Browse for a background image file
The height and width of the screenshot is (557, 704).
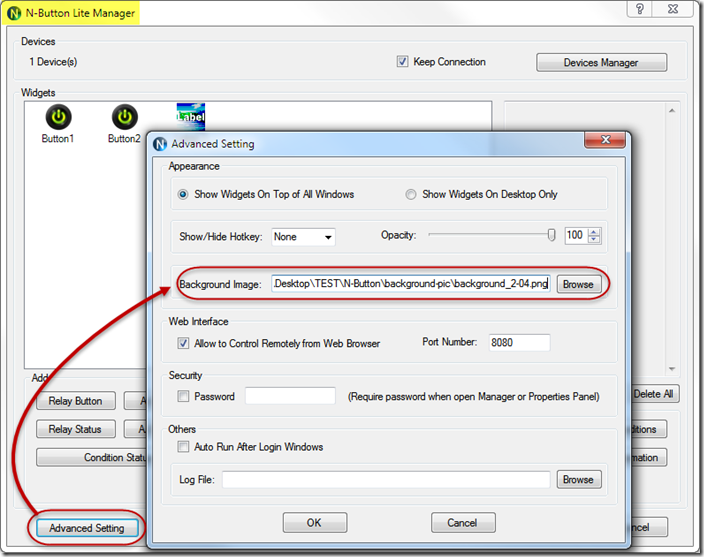click(x=579, y=284)
